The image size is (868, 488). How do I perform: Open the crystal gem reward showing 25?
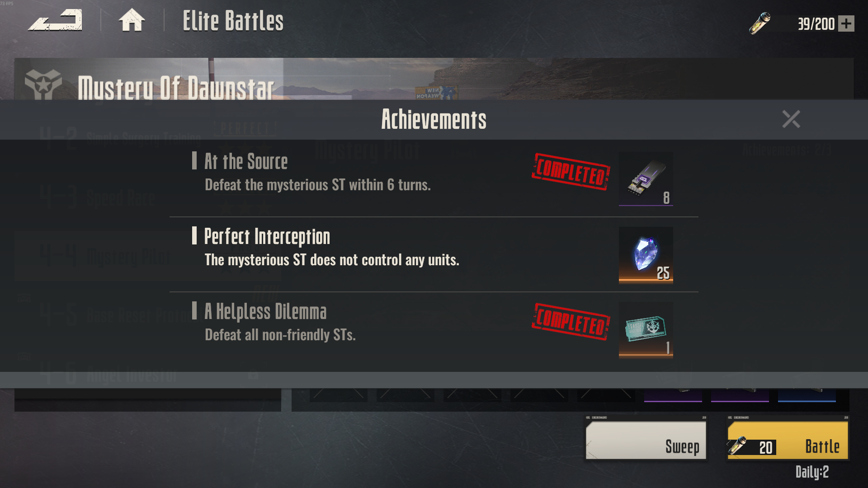[x=646, y=255]
